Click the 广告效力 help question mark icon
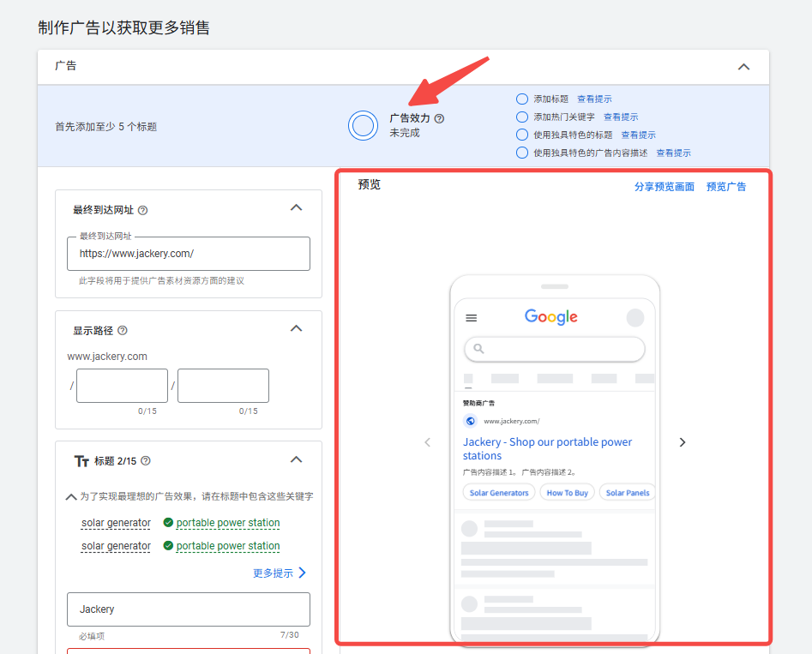Viewport: 812px width, 654px height. point(439,118)
